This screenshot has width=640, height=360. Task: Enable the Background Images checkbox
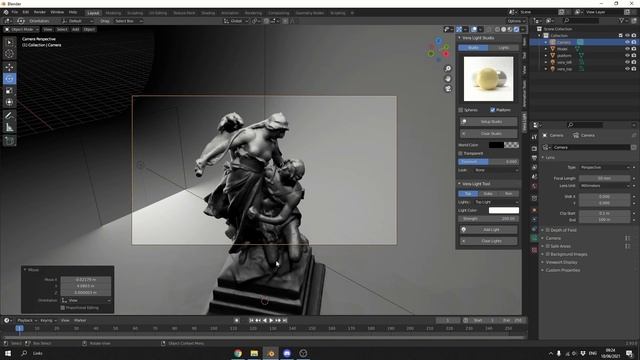point(548,254)
